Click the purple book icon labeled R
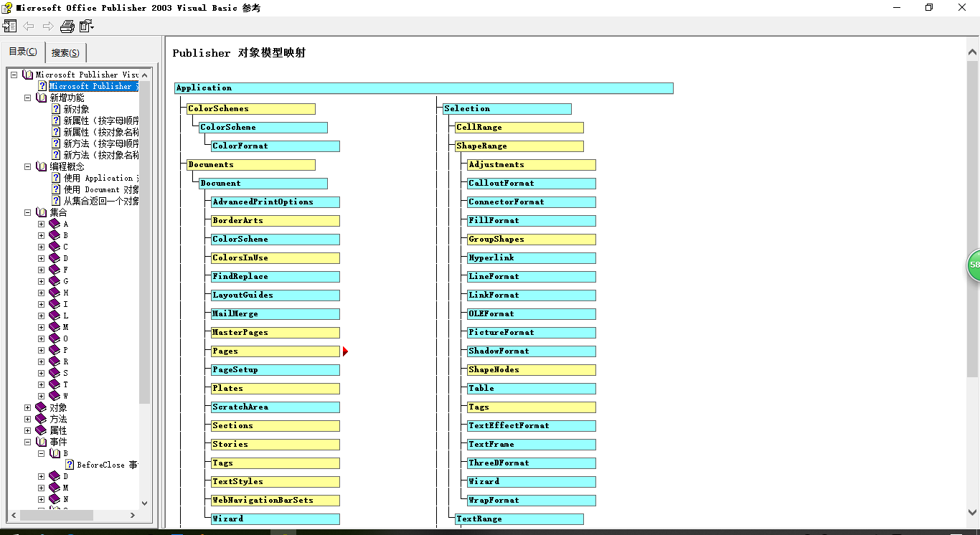 54,361
